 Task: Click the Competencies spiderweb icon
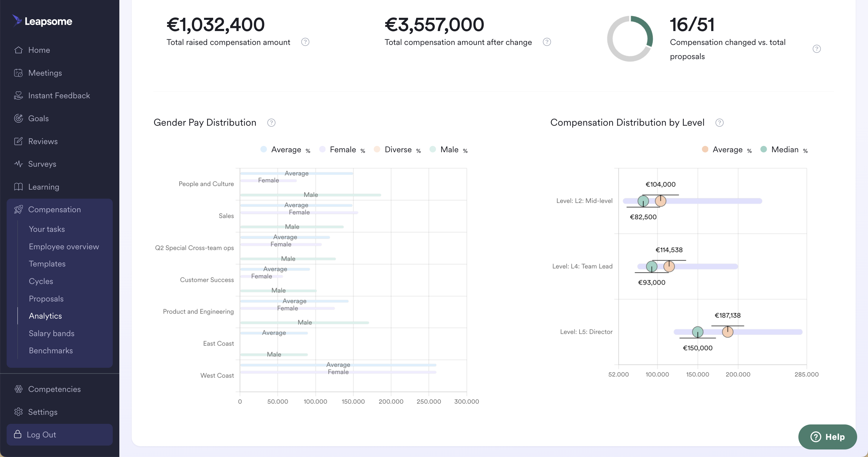coord(18,389)
